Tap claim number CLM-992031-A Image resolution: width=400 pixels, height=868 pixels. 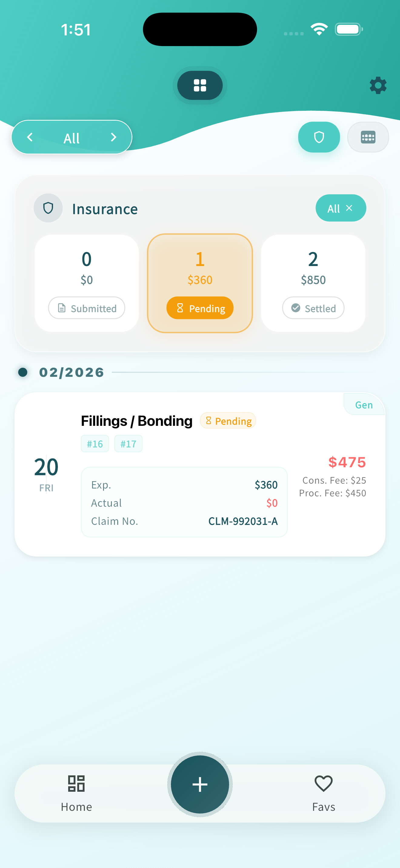[243, 521]
